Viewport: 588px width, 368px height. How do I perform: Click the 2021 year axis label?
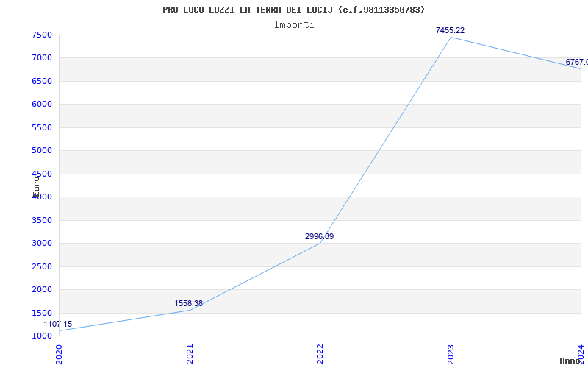coord(190,354)
